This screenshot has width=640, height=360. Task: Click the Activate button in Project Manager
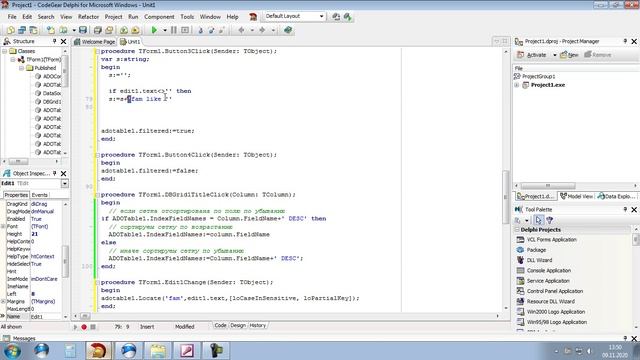point(532,55)
